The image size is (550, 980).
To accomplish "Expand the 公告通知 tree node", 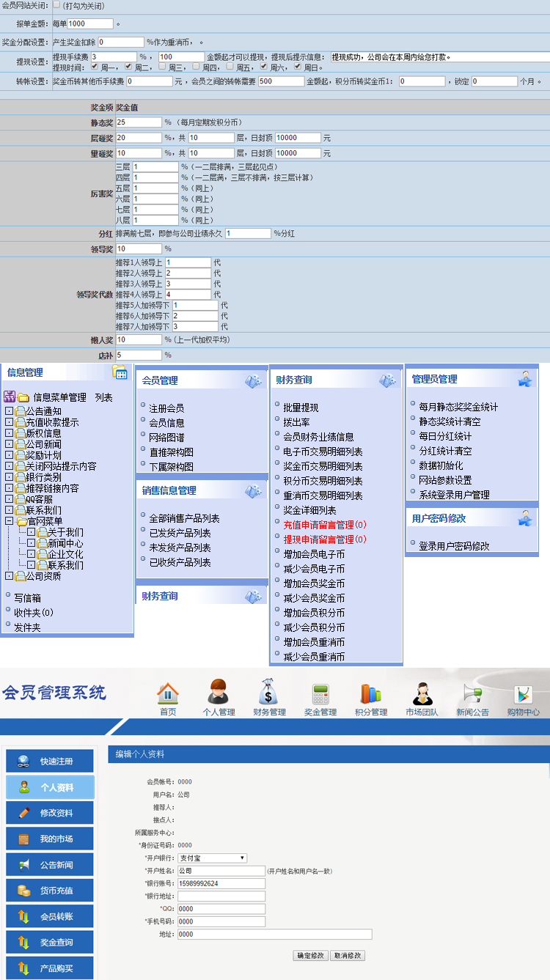I will point(9,411).
